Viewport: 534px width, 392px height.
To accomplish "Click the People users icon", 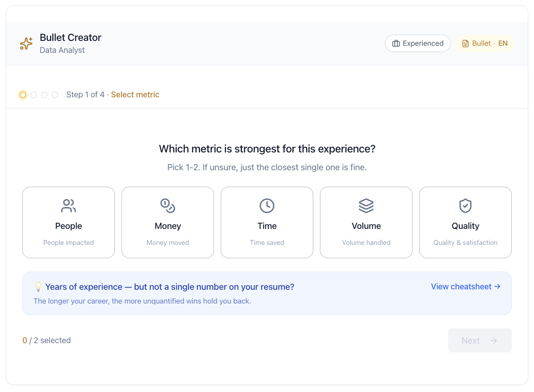I will pyautogui.click(x=69, y=206).
